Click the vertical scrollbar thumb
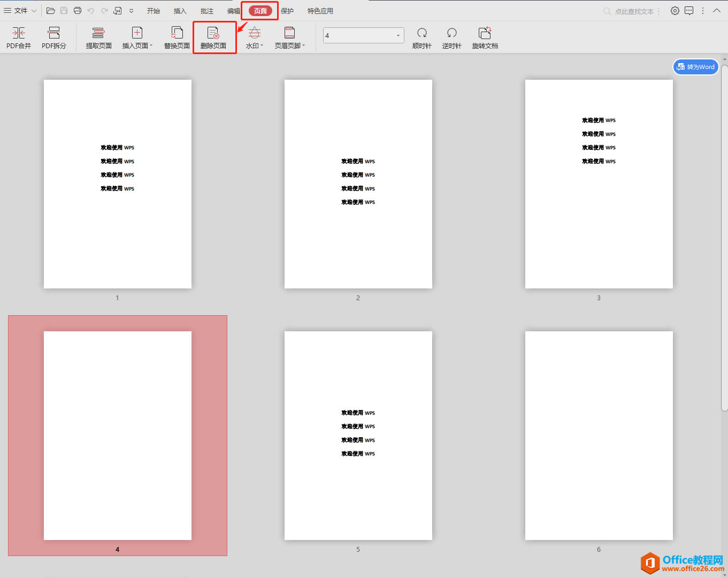This screenshot has height=578, width=728. [724, 238]
